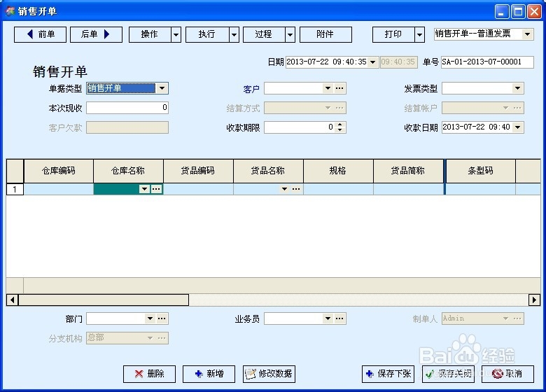Click the grid horizontal scrollbar right arrow
The width and height of the screenshot is (546, 392).
(x=534, y=300)
